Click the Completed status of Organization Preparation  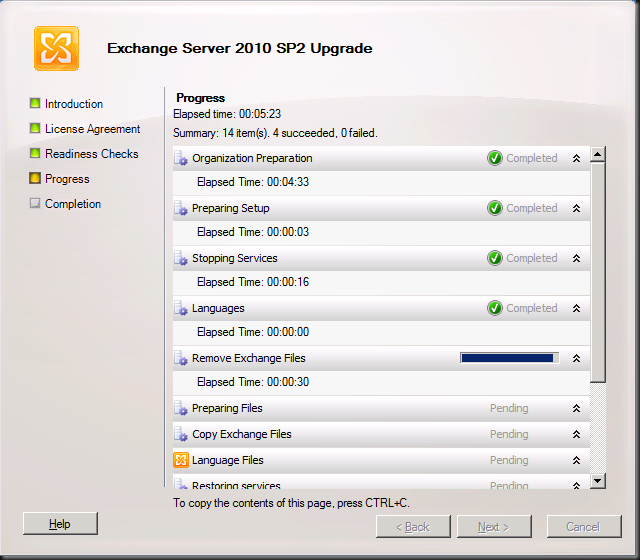pyautogui.click(x=532, y=158)
